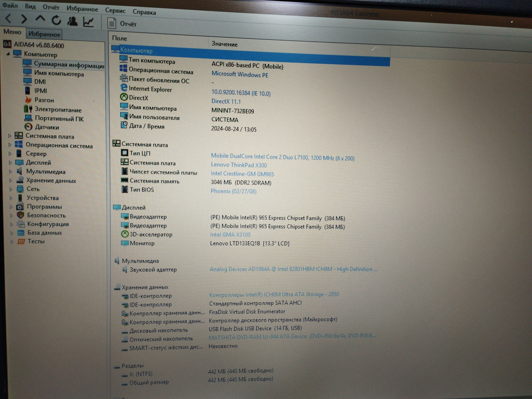Open Phoenix (02/27/08) BIOS link
The width and height of the screenshot is (532, 399).
(234, 191)
